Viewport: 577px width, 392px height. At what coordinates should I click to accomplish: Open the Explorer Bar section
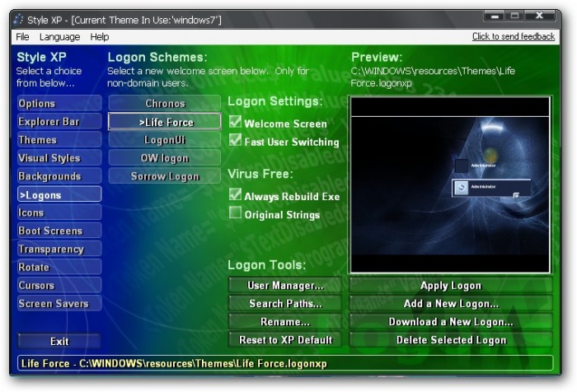[x=59, y=122]
